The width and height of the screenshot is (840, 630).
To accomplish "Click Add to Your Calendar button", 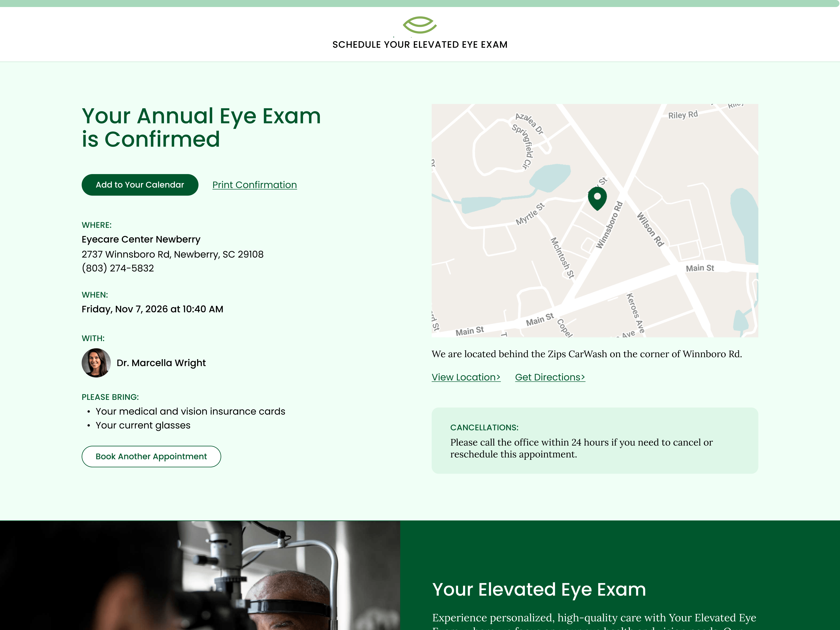I will click(140, 185).
